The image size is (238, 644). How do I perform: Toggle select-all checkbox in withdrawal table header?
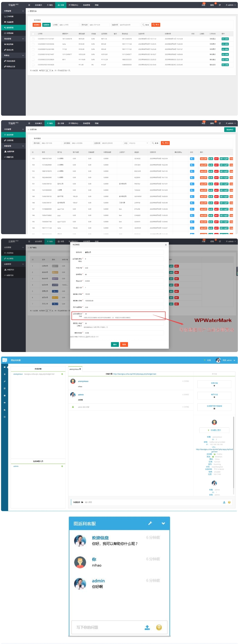pyautogui.click(x=33, y=34)
